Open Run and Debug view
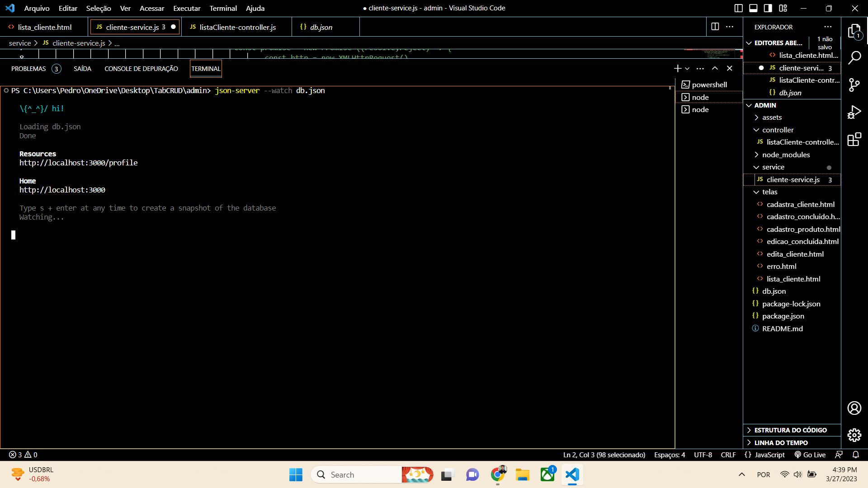868x488 pixels. tap(854, 112)
